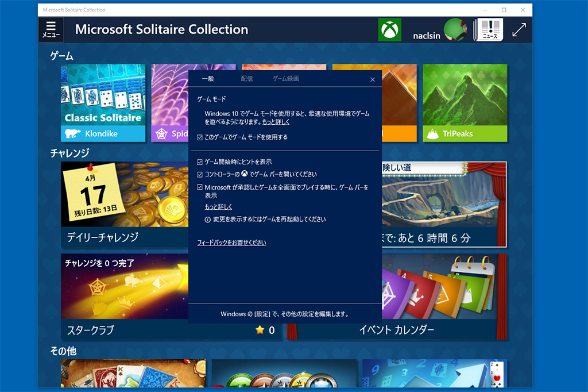Toggle the Microsoft-approved fullscreen game bar checkbox
Image resolution: width=588 pixels, height=392 pixels.
coord(200,187)
